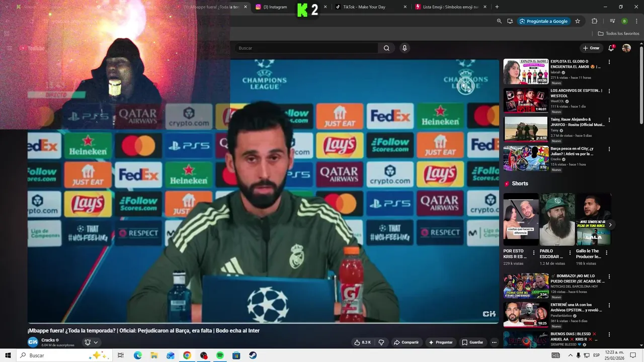Switch to TikTok - Make Your Day tab
The width and height of the screenshot is (644, 362).
coord(370,7)
